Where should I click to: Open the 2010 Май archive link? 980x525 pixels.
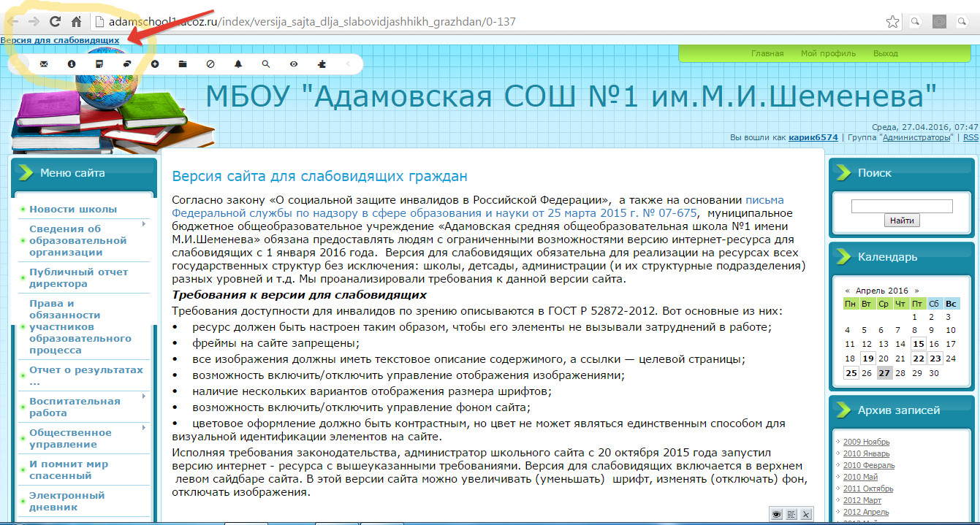point(862,477)
